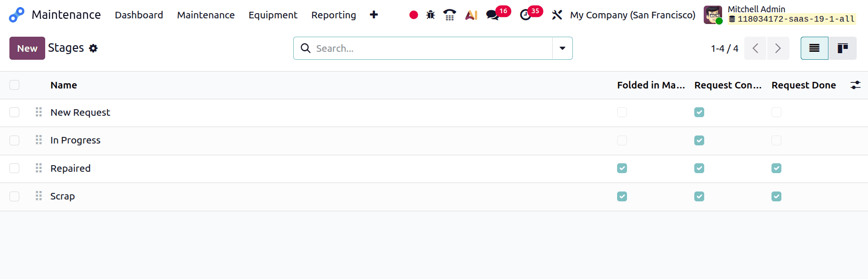
Task: Switch to list view
Action: pyautogui.click(x=814, y=48)
